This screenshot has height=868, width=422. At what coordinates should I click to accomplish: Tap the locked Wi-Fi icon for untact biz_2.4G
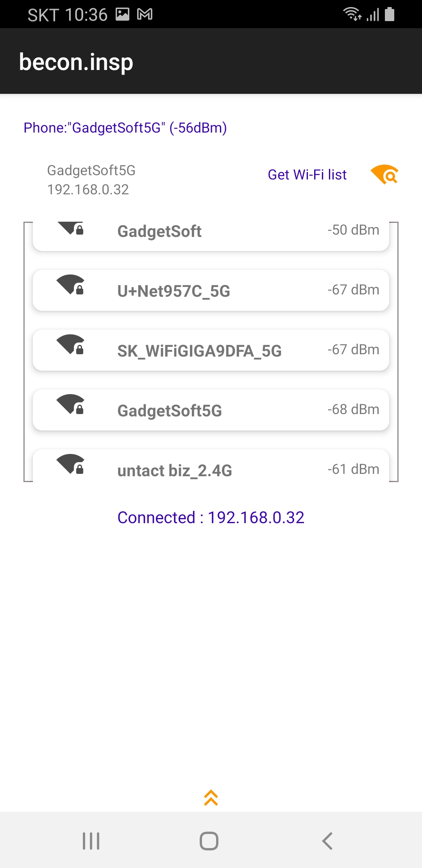tap(70, 464)
